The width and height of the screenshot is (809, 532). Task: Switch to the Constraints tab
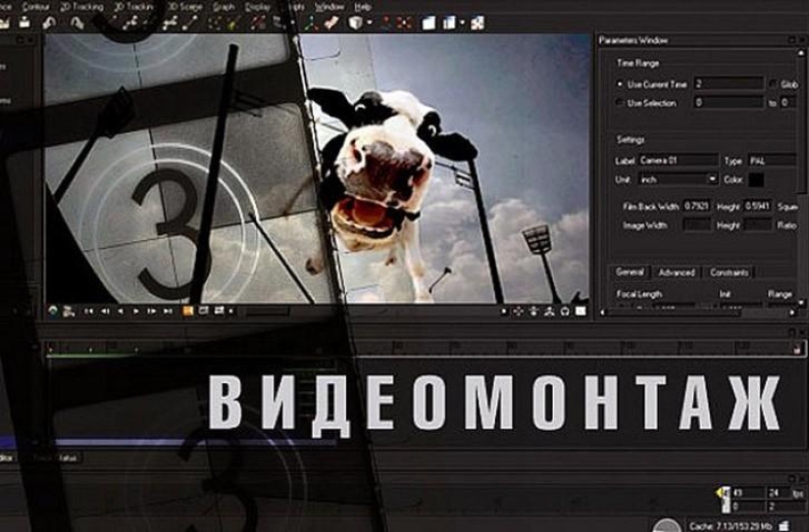click(729, 272)
